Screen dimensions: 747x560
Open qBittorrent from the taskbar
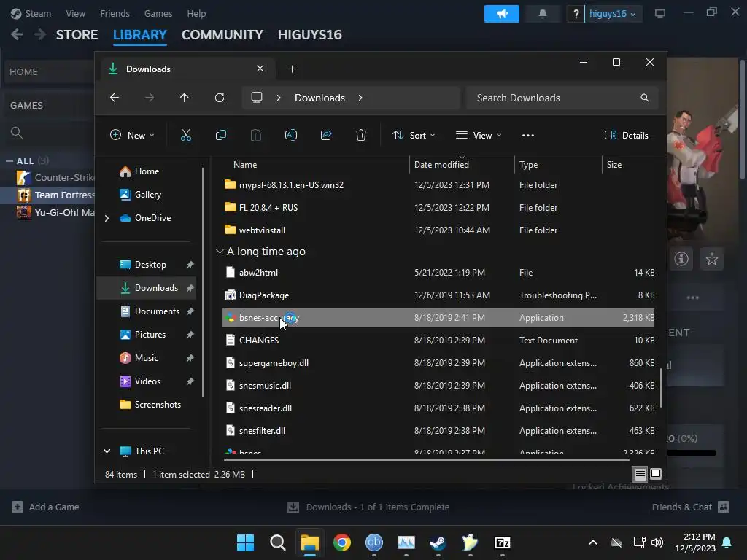[x=374, y=542]
